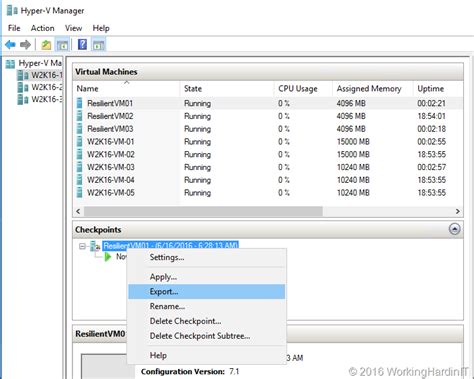Select the W2K16-VM-04 row name

pyautogui.click(x=111, y=180)
